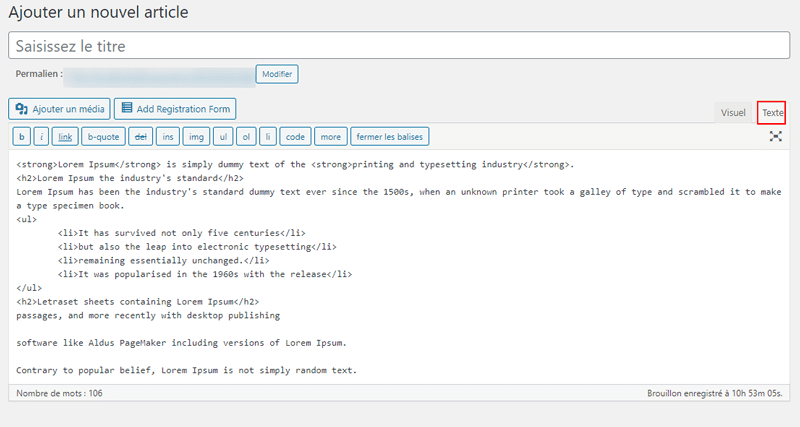Click 'fermer les balises' to close tags

coord(389,136)
